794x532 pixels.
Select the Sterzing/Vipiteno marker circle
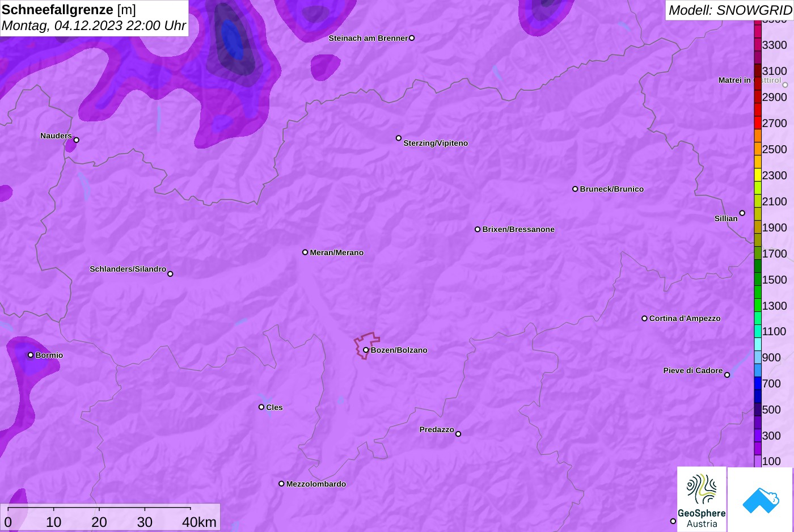point(399,138)
